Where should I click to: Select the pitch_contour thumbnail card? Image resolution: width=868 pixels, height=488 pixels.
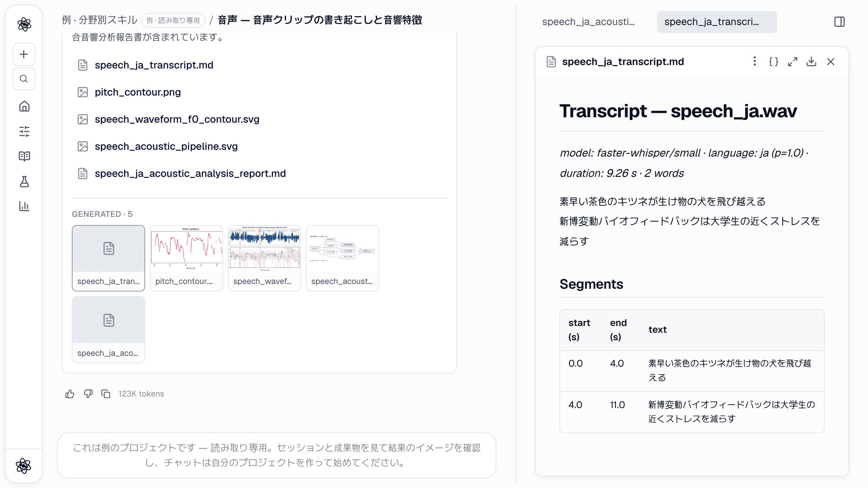click(x=186, y=258)
